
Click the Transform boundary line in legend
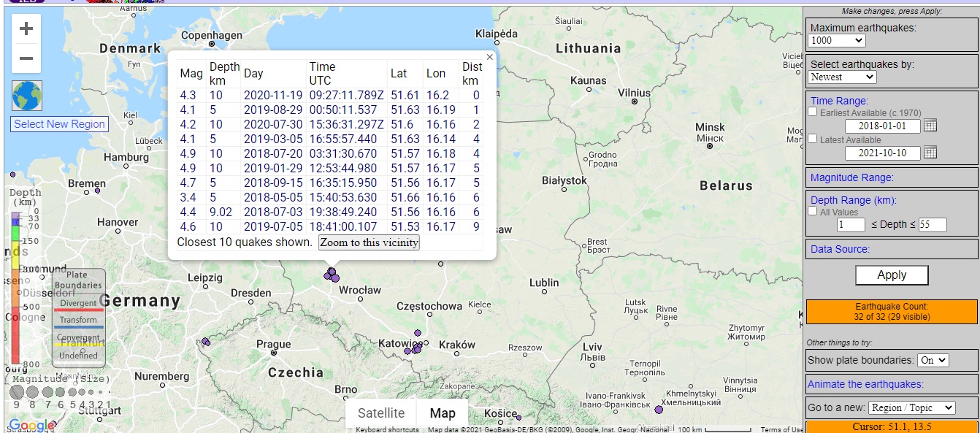click(78, 327)
